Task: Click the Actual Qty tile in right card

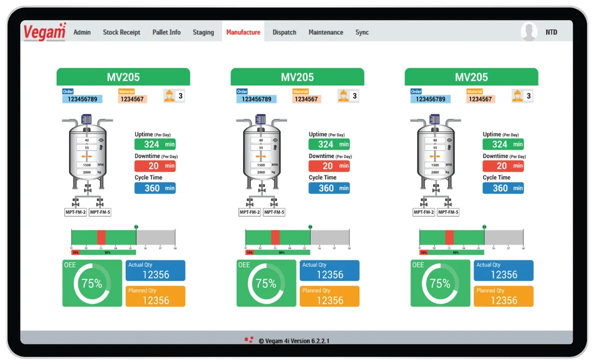Action: click(503, 271)
